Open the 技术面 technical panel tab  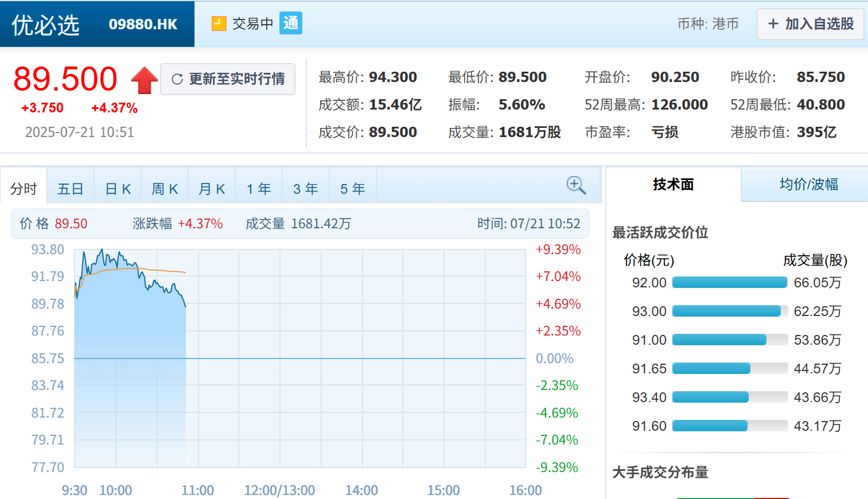point(672,185)
